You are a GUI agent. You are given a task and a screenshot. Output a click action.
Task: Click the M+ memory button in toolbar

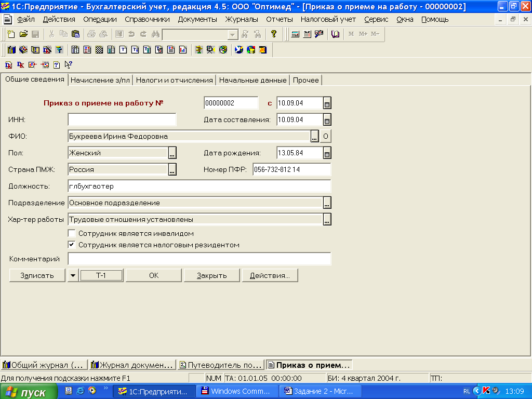tap(363, 34)
